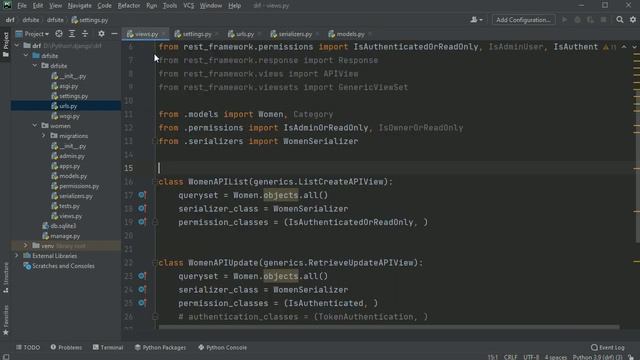The width and height of the screenshot is (640, 360).
Task: Open the Project view dropdown
Action: [x=32, y=34]
